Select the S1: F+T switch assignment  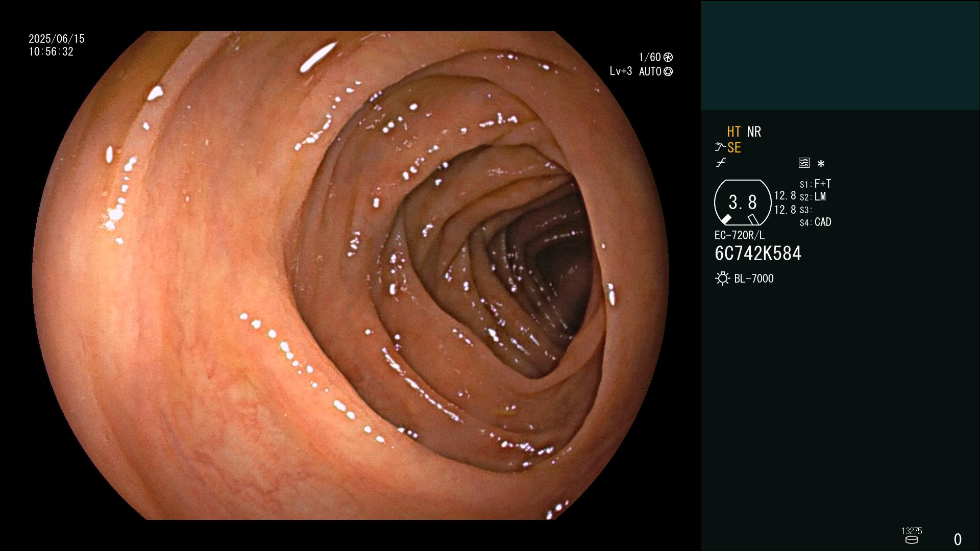point(815,184)
